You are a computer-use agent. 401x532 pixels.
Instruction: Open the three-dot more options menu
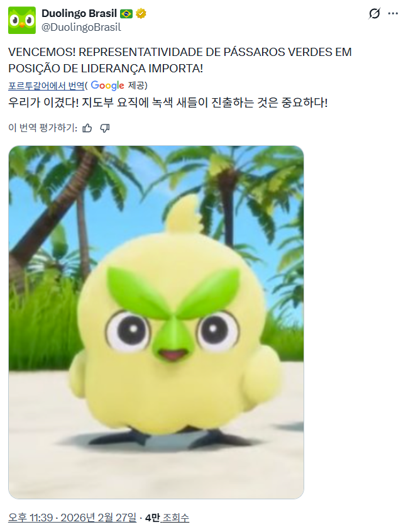pos(393,14)
